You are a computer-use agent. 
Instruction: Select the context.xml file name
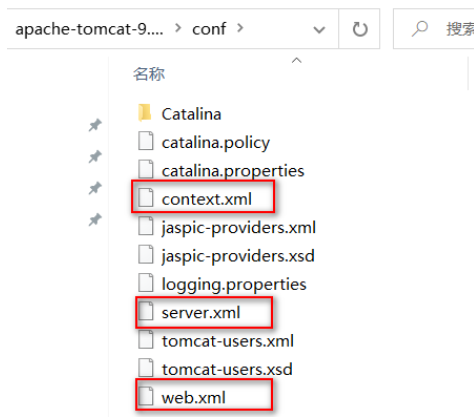pyautogui.click(x=206, y=199)
